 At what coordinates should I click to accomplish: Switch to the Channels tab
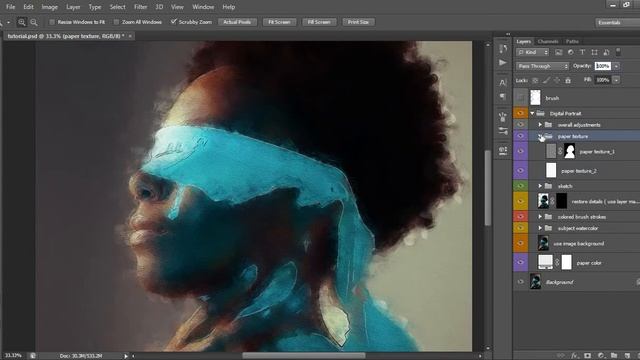tap(548, 41)
